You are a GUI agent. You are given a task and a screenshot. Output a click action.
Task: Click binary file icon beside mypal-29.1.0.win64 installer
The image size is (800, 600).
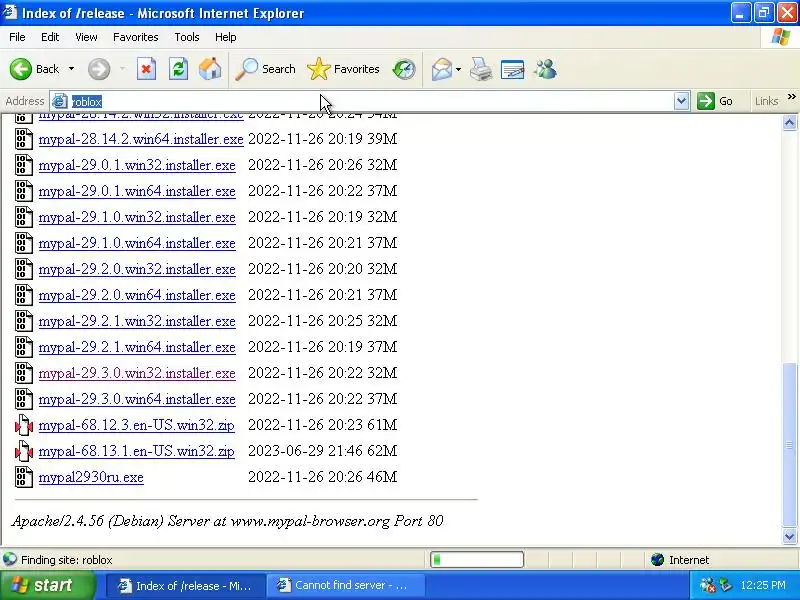click(24, 243)
